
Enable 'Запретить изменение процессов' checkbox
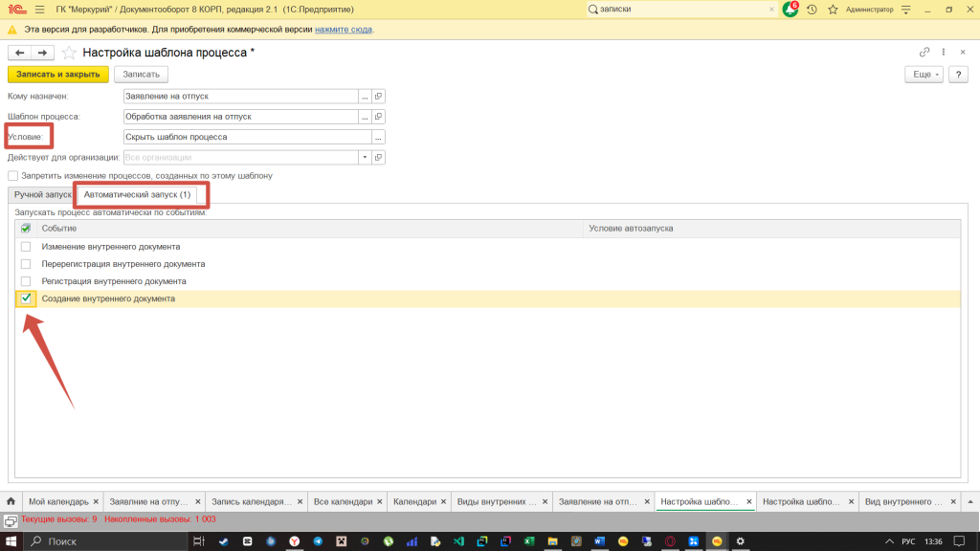[x=13, y=176]
